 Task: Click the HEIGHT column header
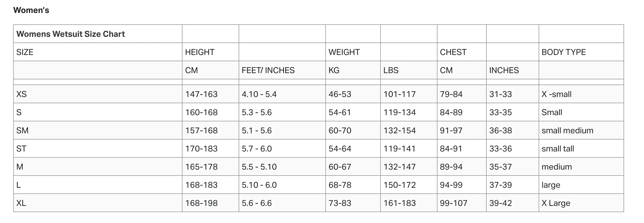[210, 52]
